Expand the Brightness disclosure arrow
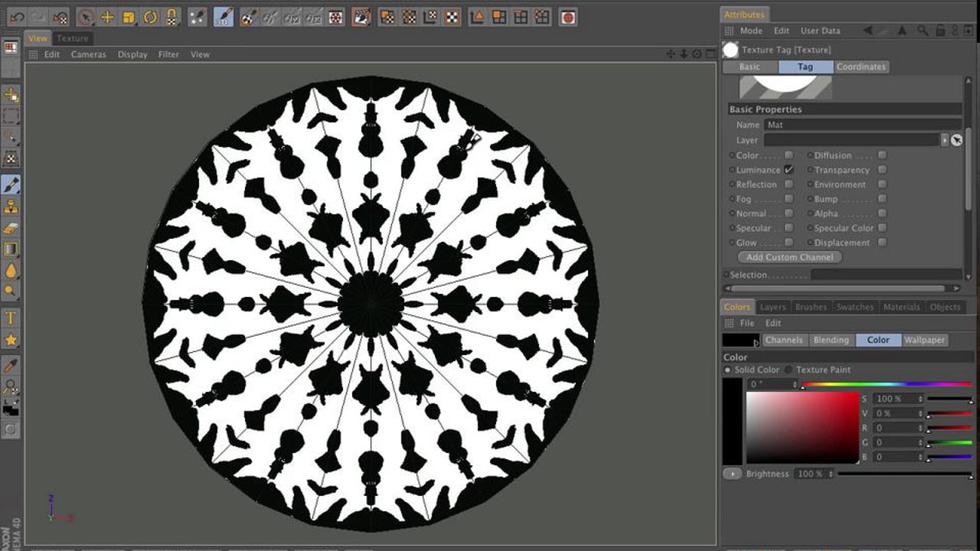Viewport: 980px width, 551px height. (732, 474)
